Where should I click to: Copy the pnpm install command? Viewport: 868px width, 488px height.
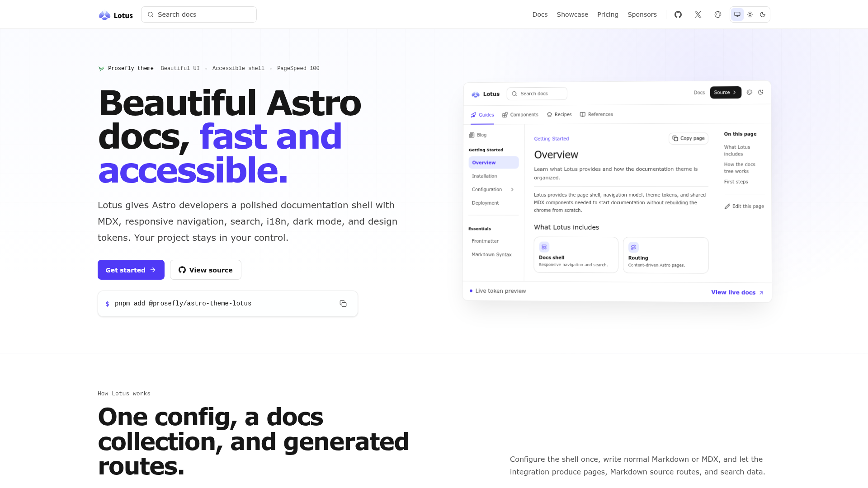[343, 304]
